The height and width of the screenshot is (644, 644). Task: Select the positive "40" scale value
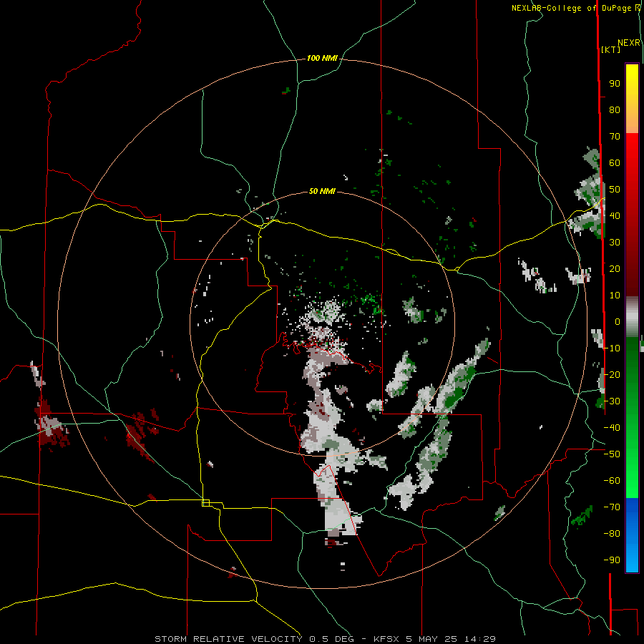pyautogui.click(x=615, y=215)
